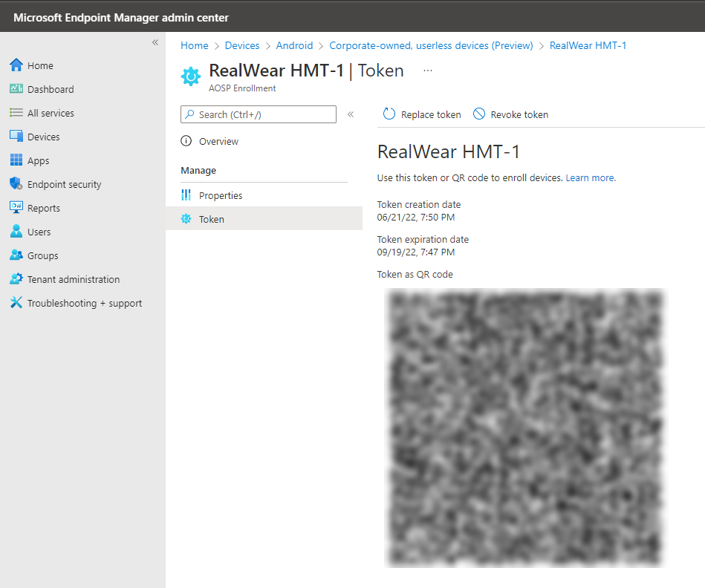Image resolution: width=705 pixels, height=588 pixels.
Task: Click the blurred token QR code image
Action: point(526,428)
